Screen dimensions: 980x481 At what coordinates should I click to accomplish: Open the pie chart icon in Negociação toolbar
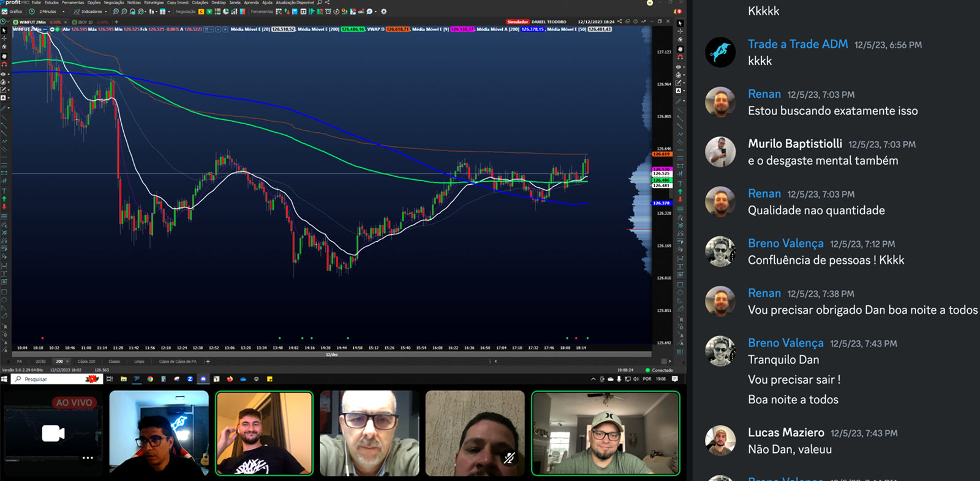[x=226, y=11]
